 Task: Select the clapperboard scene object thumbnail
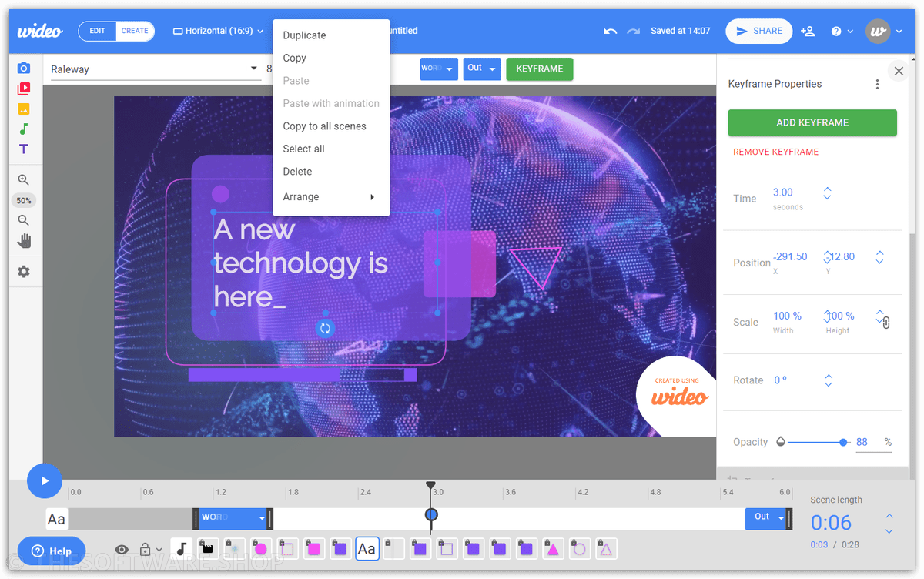click(x=207, y=548)
